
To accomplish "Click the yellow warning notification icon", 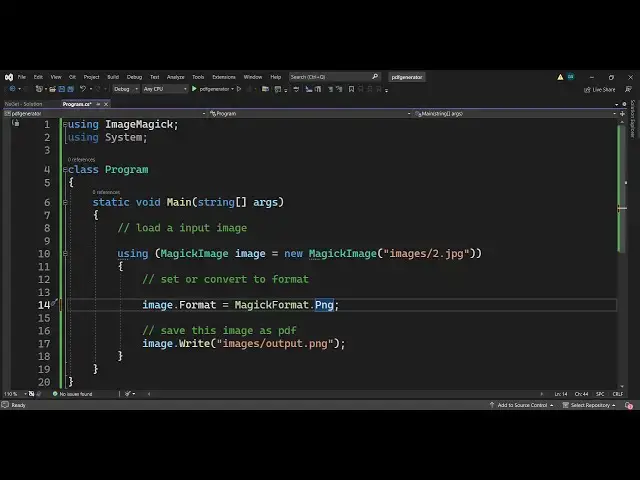I will (x=560, y=77).
